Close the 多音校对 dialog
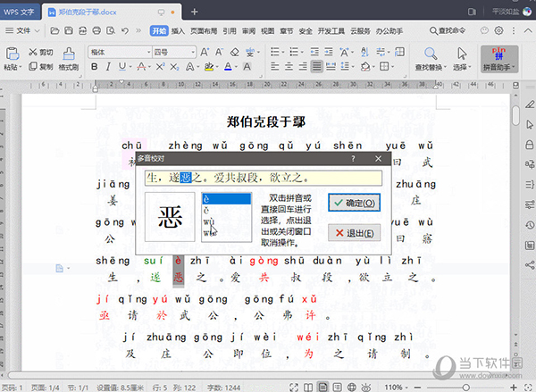The height and width of the screenshot is (392, 536). point(378,159)
